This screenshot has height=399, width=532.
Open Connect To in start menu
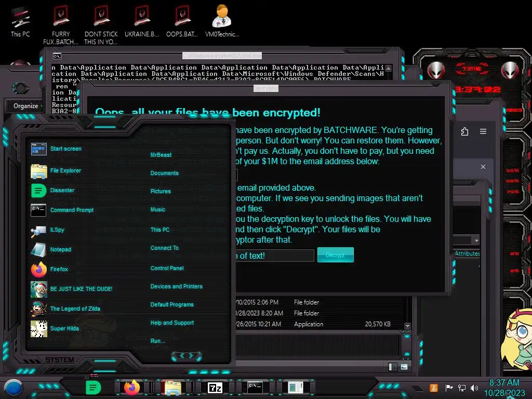(165, 248)
